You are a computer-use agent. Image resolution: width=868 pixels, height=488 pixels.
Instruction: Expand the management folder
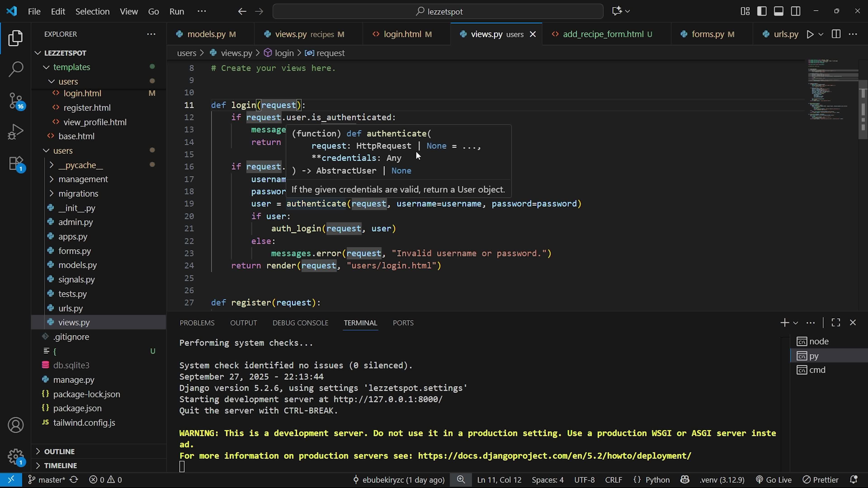point(83,179)
